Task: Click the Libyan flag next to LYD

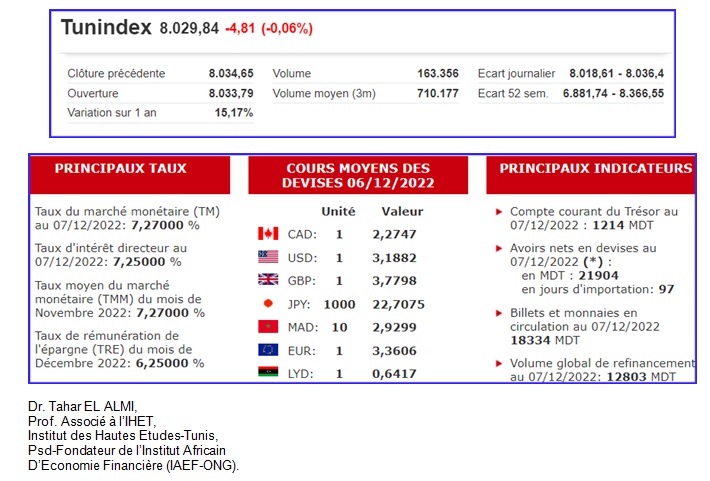Action: pos(267,372)
